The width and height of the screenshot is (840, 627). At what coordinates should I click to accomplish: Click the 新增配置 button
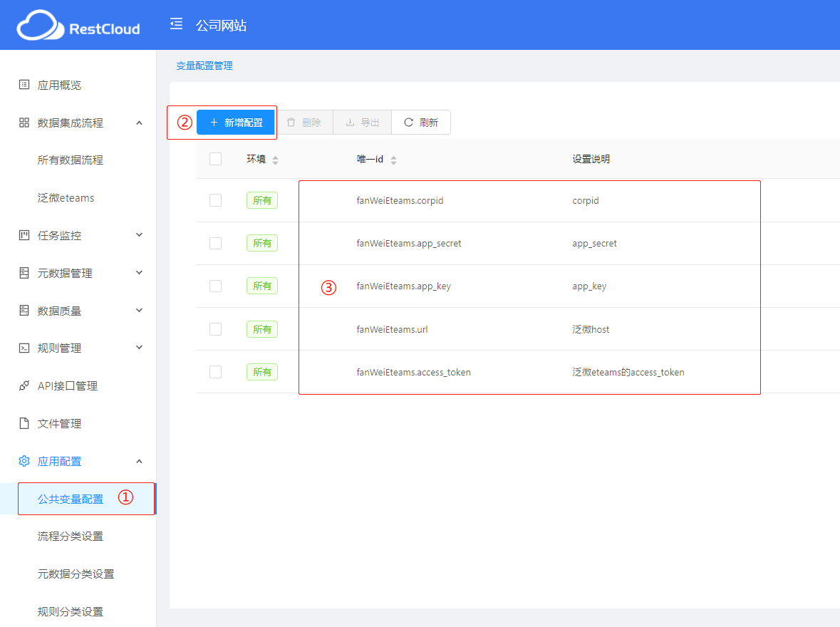[x=236, y=123]
